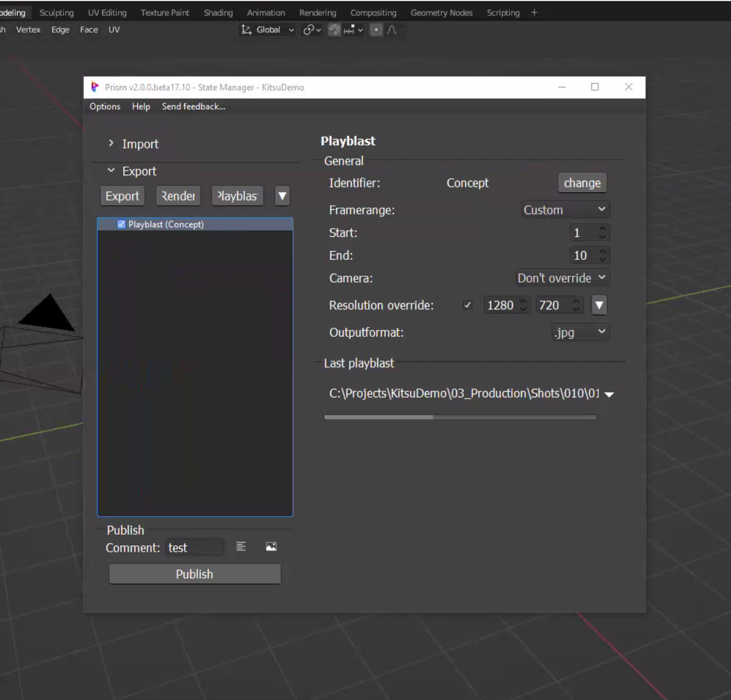Toggle proportional editing icon
Image resolution: width=731 pixels, height=700 pixels.
pos(376,30)
